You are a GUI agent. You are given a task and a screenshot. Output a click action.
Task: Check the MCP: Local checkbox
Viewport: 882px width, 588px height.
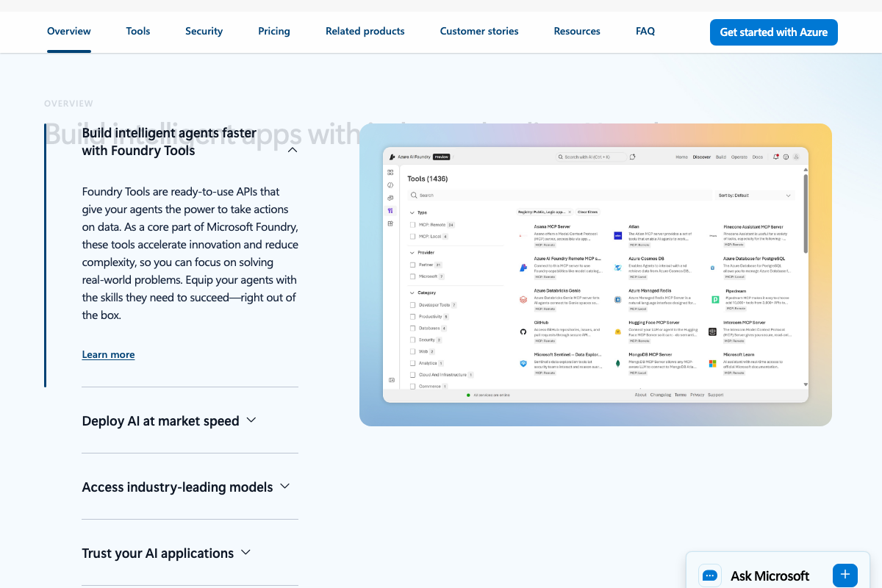point(413,237)
